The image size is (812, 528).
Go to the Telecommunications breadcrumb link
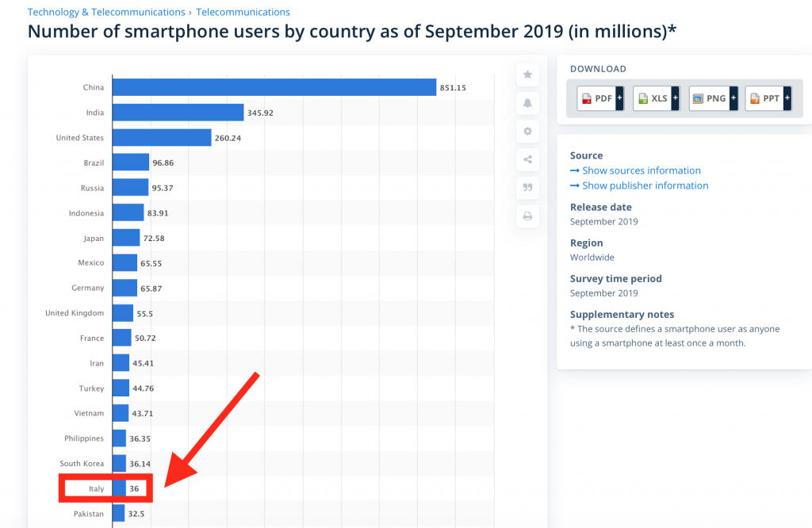[x=243, y=12]
